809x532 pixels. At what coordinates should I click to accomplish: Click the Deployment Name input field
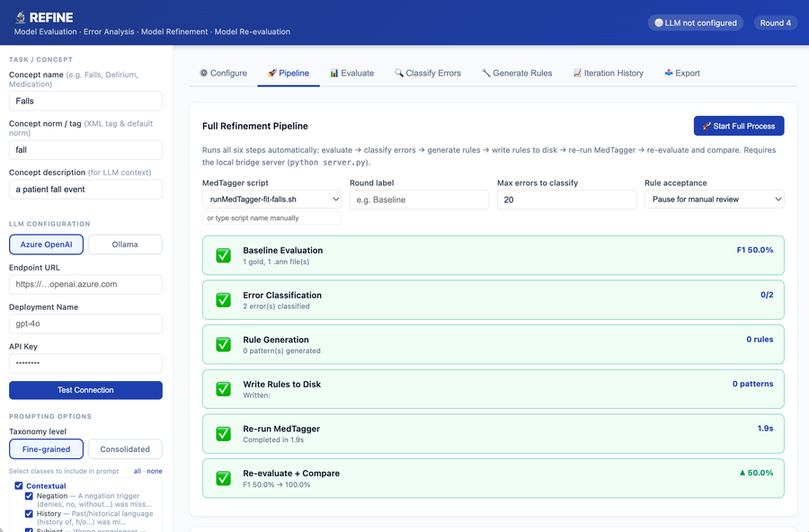coord(85,324)
